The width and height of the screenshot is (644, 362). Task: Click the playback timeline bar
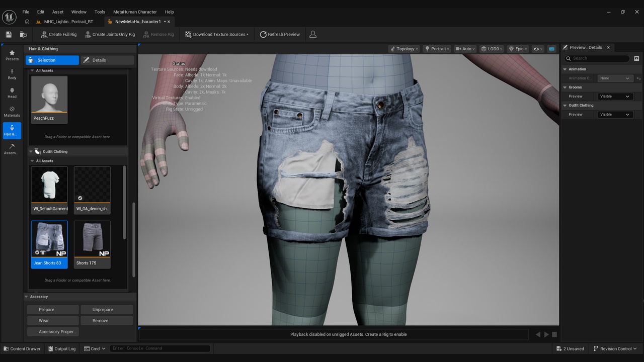click(x=334, y=334)
